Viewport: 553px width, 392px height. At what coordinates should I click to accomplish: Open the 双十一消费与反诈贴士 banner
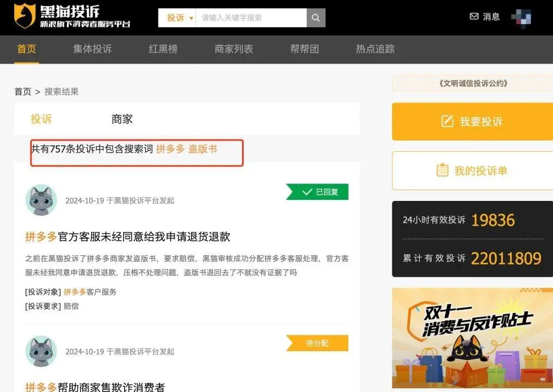(472, 338)
